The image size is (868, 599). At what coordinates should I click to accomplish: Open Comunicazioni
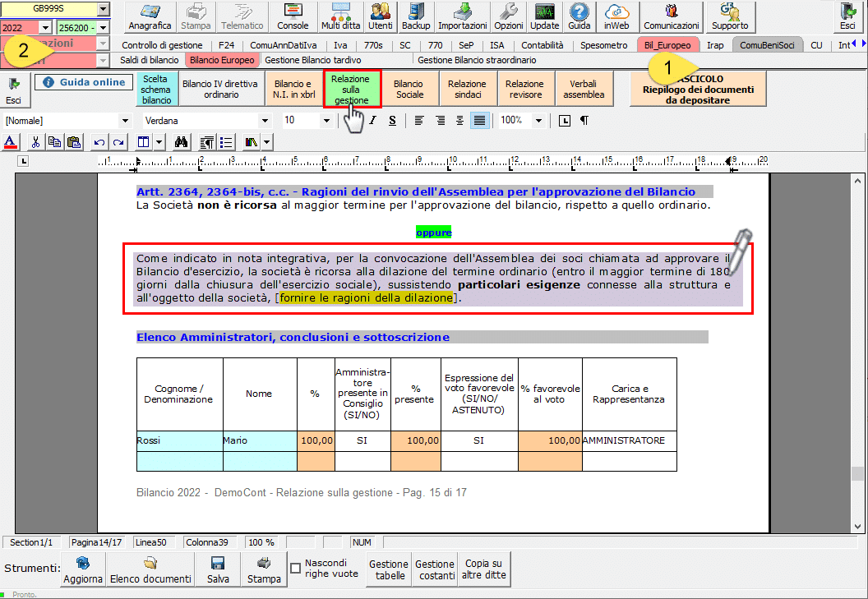click(671, 16)
